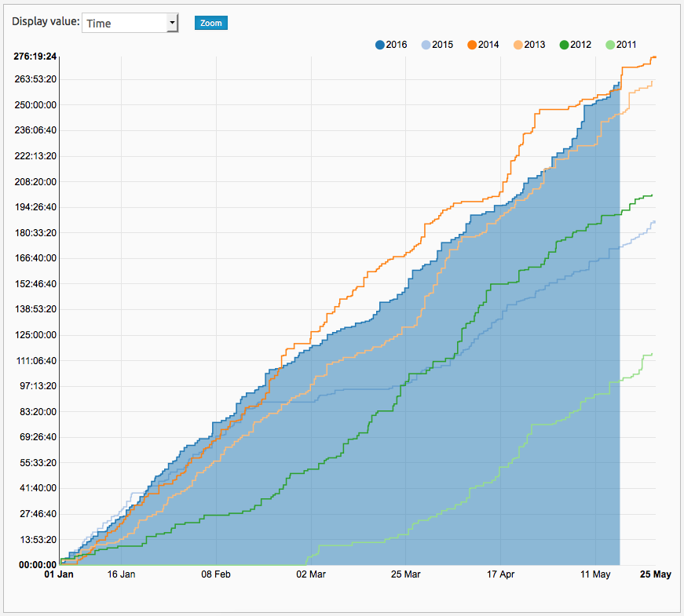Click the 2014 orange legend circle
The width and height of the screenshot is (684, 616).
click(x=473, y=44)
